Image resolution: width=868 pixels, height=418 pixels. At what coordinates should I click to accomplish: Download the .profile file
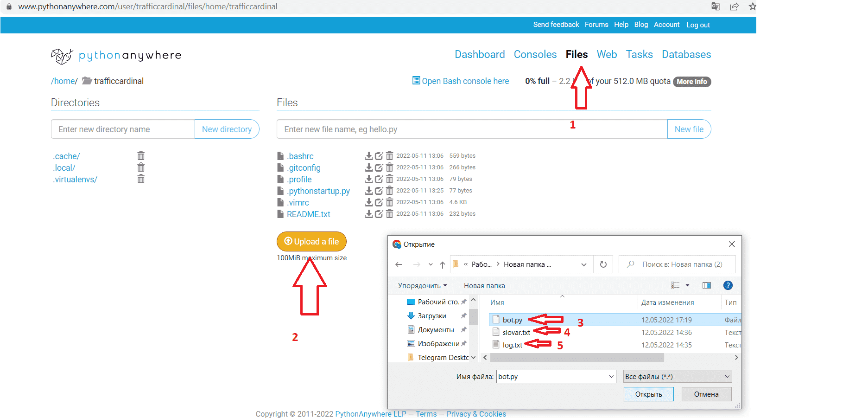[369, 179]
